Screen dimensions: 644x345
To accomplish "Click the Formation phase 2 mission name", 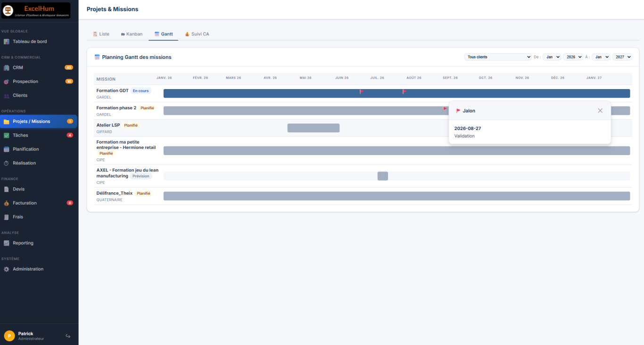I will tap(116, 108).
